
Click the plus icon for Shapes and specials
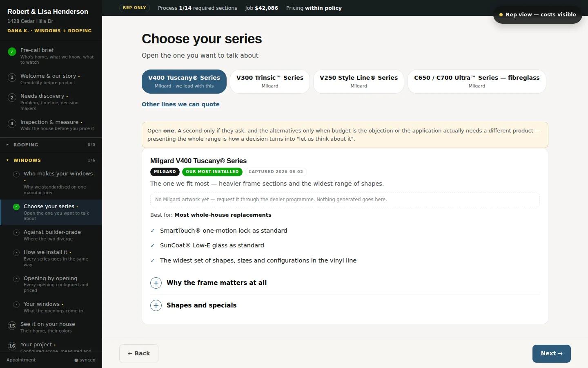156,305
